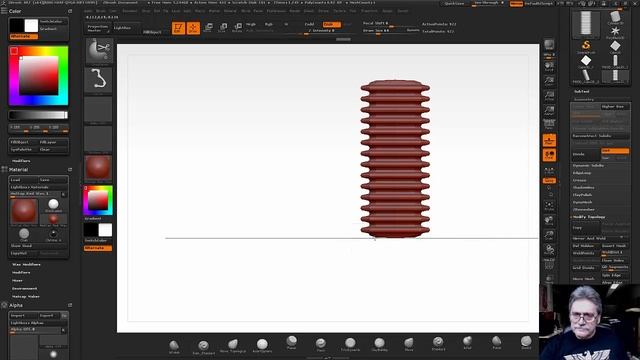Toggle the Alternate color button in Color panel
The image size is (640, 360).
24,36
